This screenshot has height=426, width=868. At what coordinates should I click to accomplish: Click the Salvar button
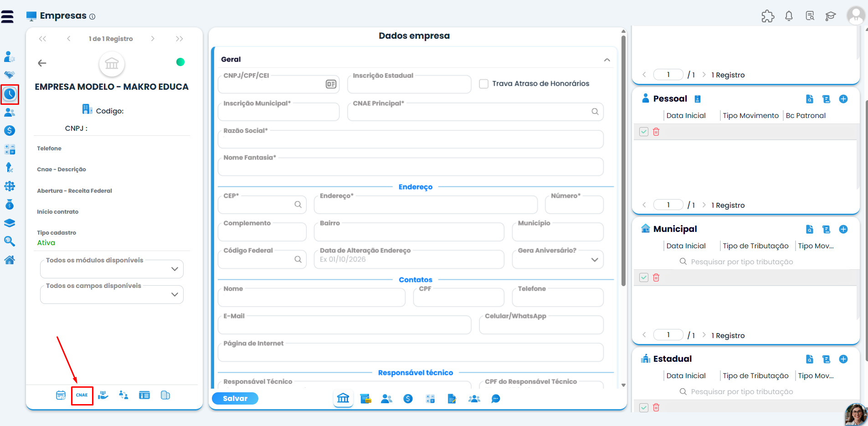coord(235,398)
